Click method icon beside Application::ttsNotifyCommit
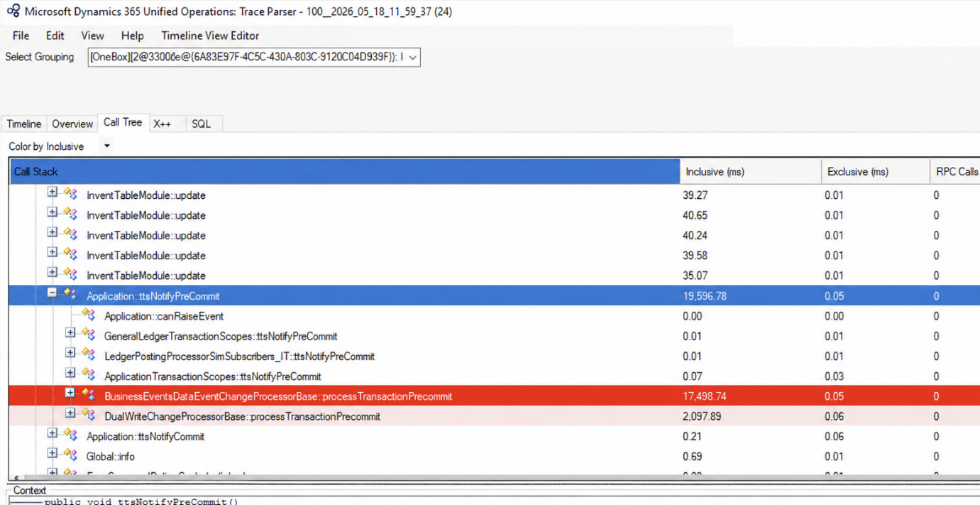Image resolution: width=980 pixels, height=505 pixels. [x=70, y=435]
